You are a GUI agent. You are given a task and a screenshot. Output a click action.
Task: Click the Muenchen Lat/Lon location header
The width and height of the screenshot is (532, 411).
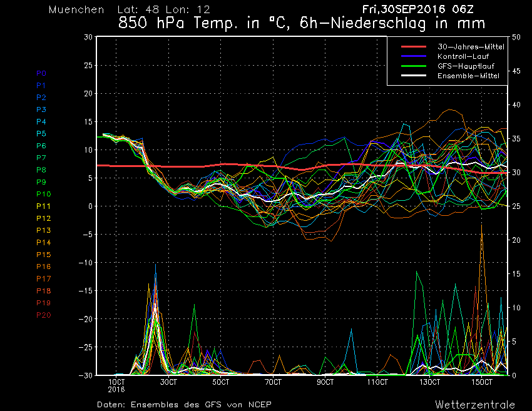[129, 10]
